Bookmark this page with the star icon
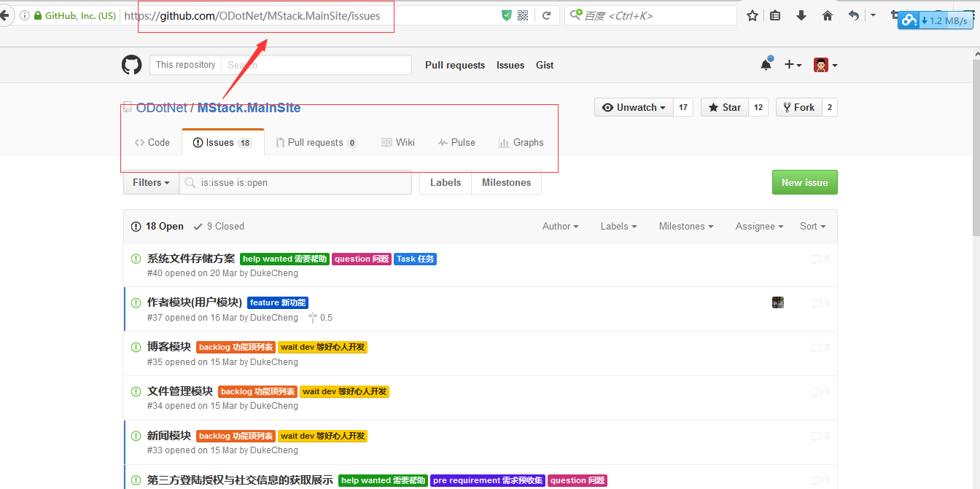 (x=752, y=15)
